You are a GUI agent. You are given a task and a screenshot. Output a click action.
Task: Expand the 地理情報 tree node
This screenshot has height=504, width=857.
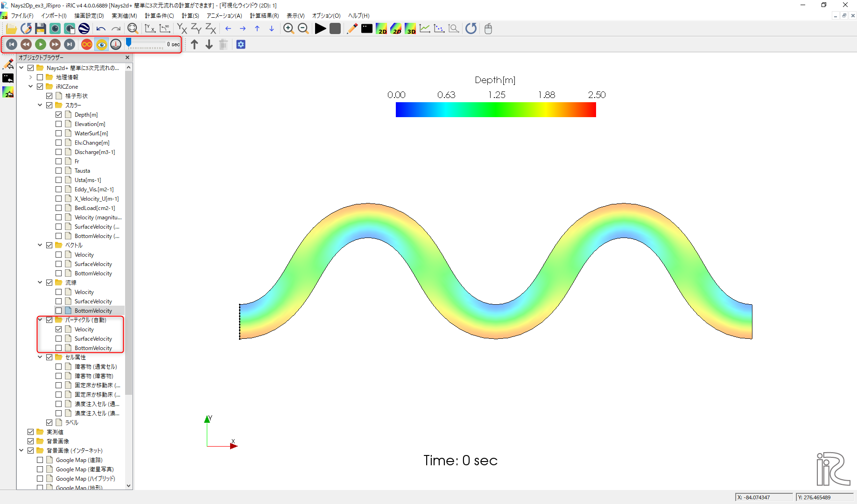click(31, 77)
